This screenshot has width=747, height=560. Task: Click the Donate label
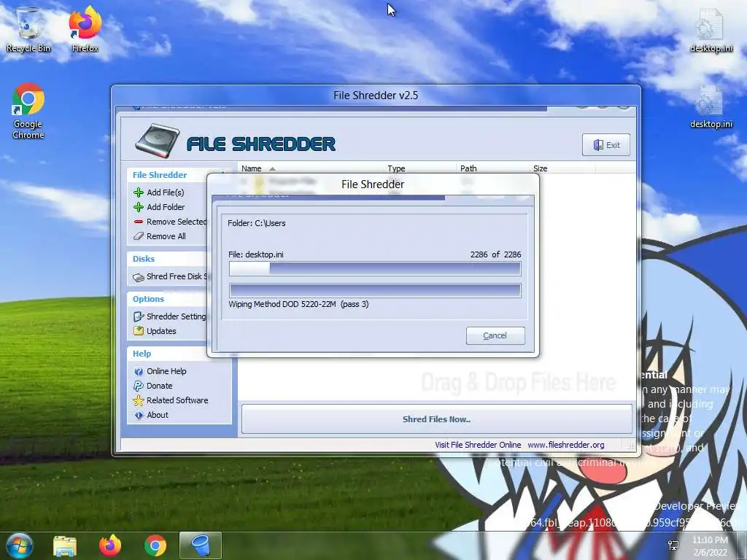[x=160, y=386]
